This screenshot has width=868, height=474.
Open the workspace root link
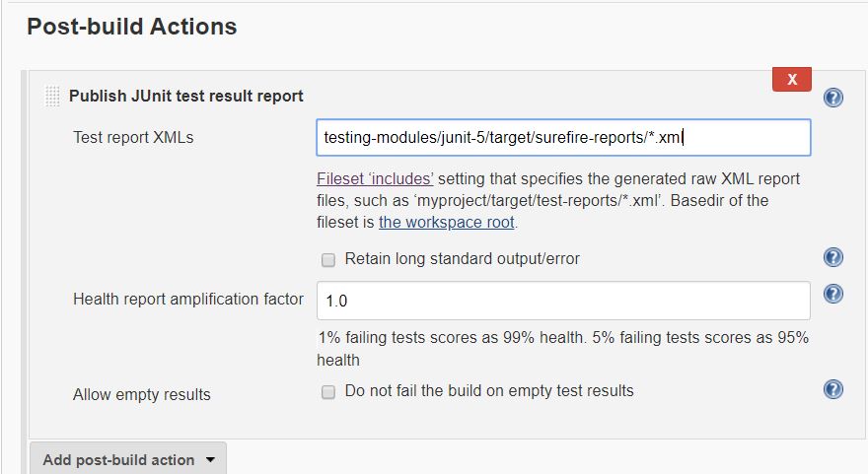pyautogui.click(x=446, y=222)
